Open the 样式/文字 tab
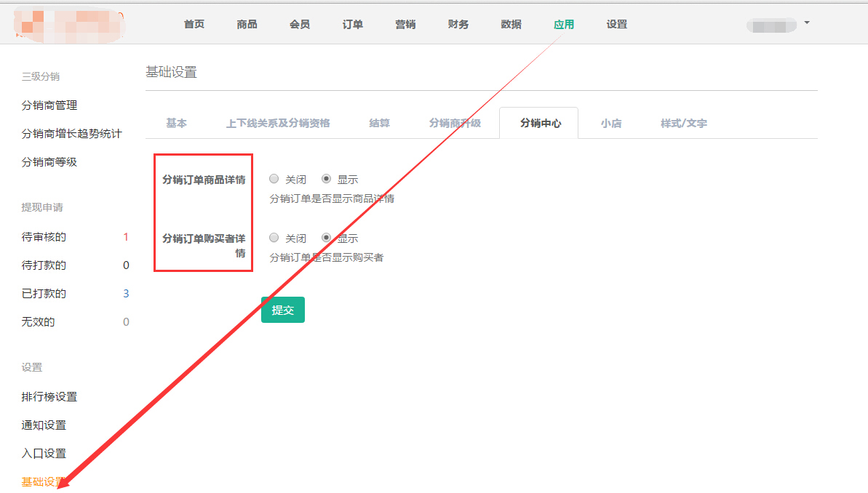The image size is (868, 493). click(x=683, y=124)
